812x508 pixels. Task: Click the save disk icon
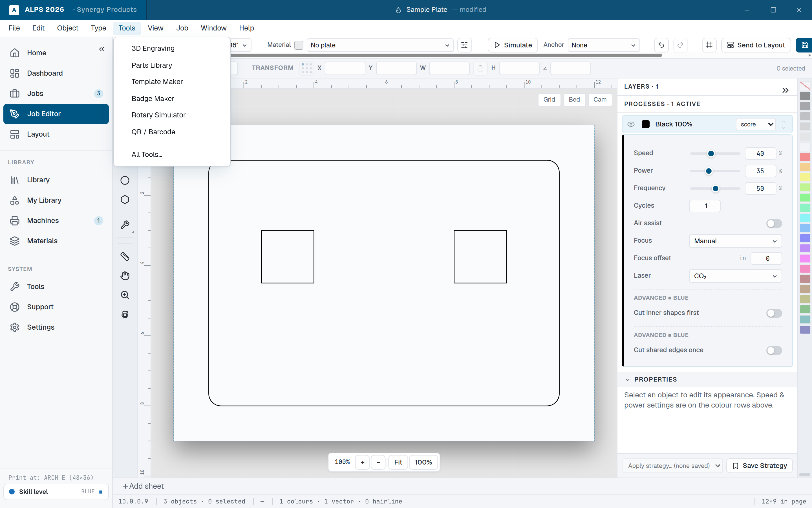click(x=804, y=45)
